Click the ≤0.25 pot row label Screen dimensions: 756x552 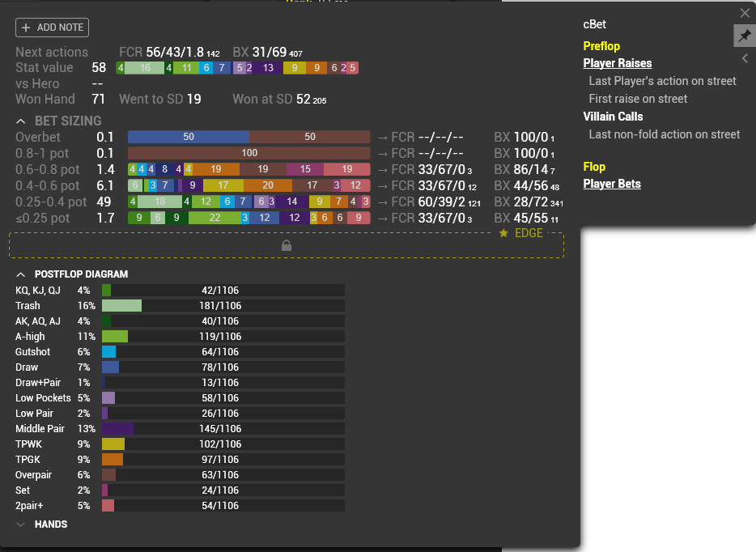tap(42, 218)
